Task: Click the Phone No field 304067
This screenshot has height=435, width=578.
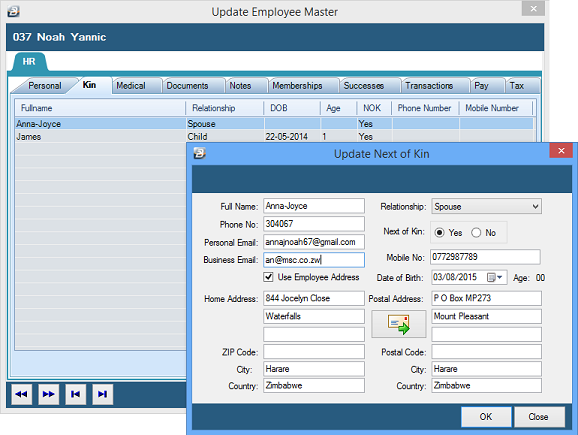Action: click(x=314, y=224)
